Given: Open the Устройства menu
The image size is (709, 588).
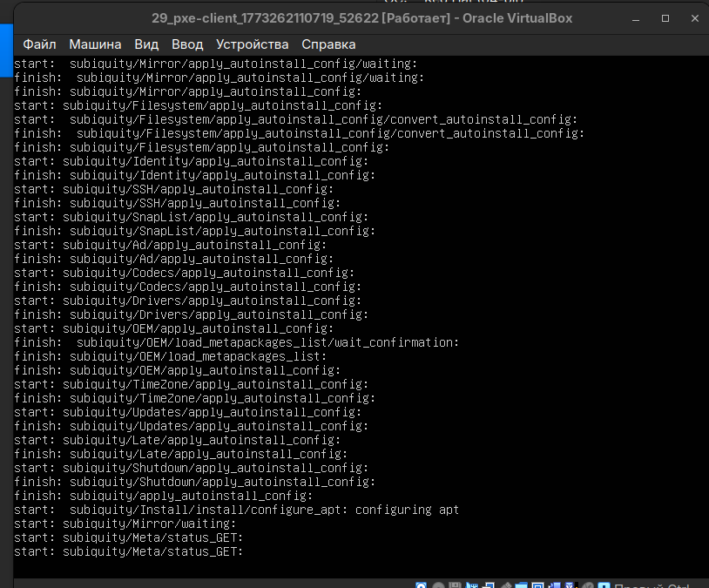Looking at the screenshot, I should tap(252, 44).
